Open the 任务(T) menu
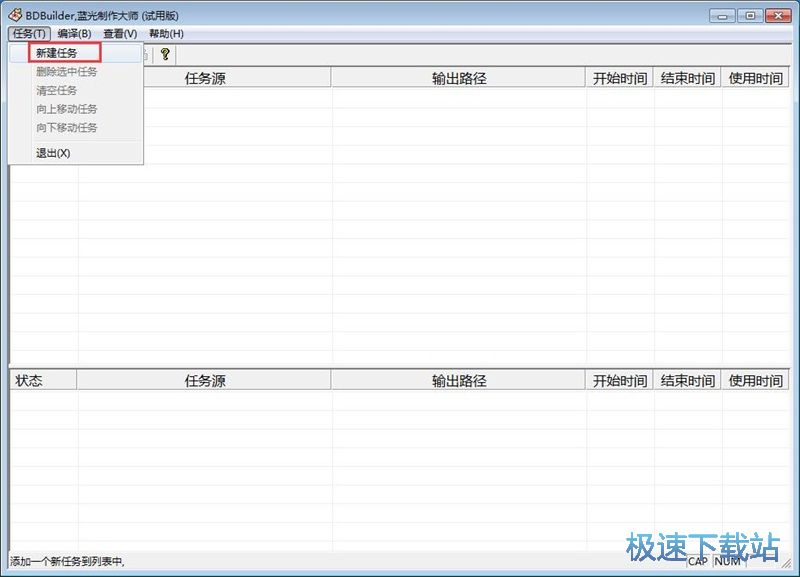Screen dimensions: 800x577 tap(29, 34)
